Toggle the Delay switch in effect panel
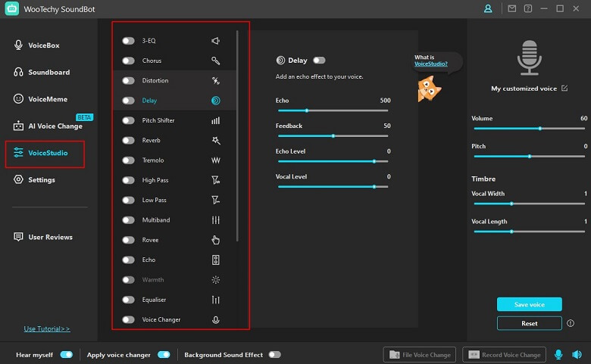591x364 pixels. click(x=319, y=61)
